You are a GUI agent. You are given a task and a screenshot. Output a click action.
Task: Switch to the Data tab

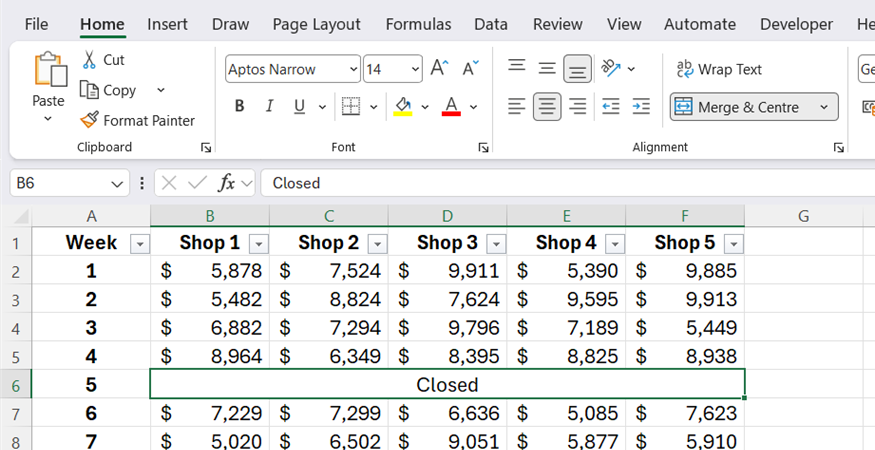491,24
